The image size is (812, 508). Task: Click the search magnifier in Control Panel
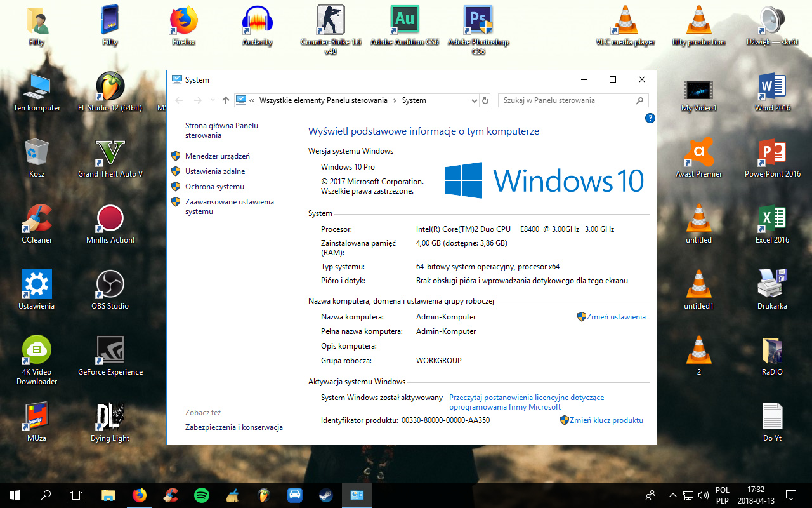(639, 100)
